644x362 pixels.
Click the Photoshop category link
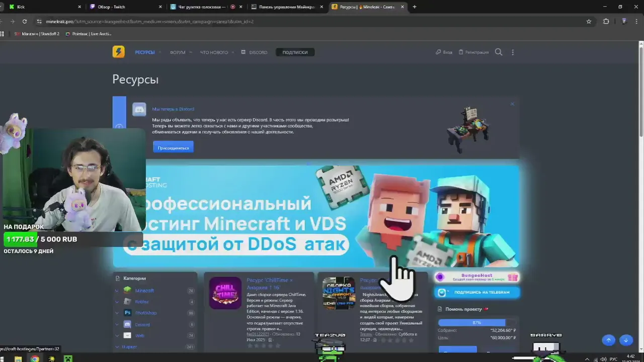click(146, 313)
